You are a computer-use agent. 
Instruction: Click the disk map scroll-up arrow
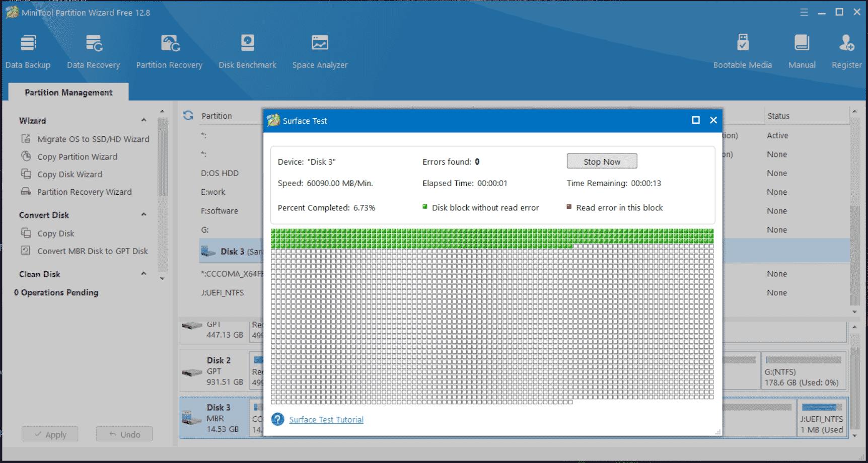pos(854,327)
